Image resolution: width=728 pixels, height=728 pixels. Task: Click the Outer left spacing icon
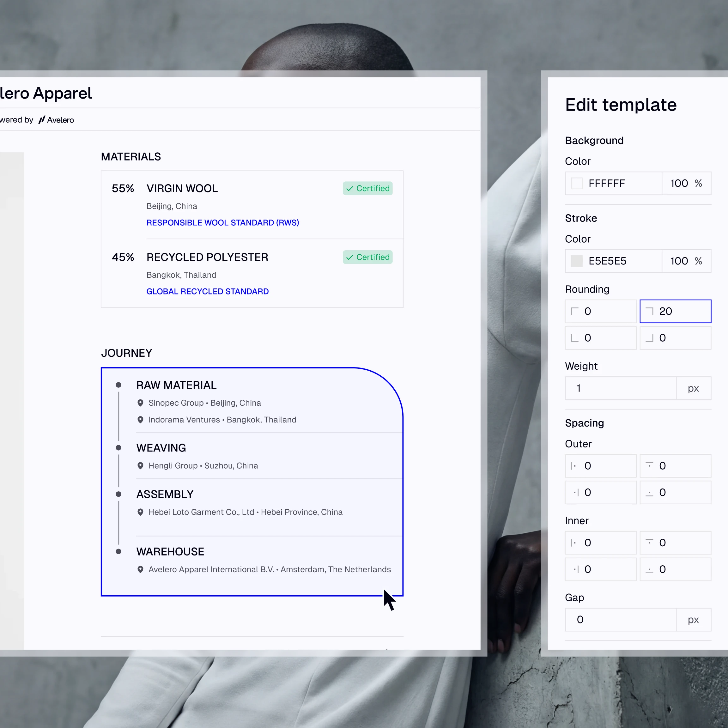point(574,466)
